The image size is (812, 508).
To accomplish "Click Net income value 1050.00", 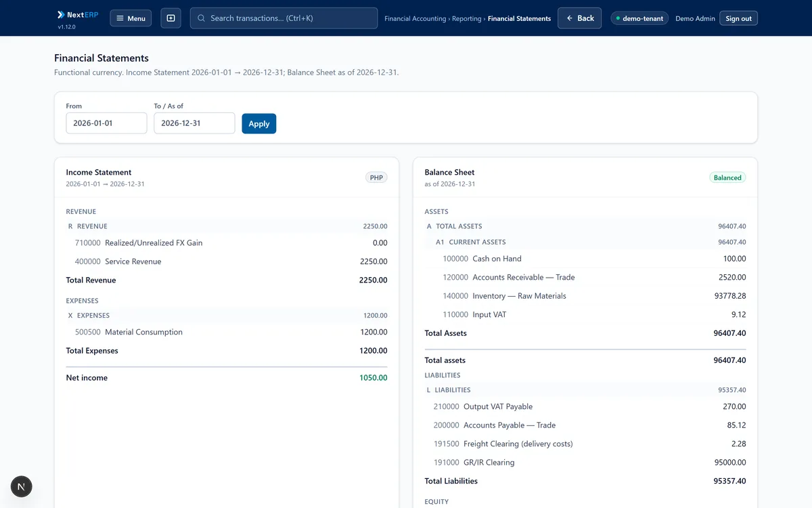I will coord(374,378).
